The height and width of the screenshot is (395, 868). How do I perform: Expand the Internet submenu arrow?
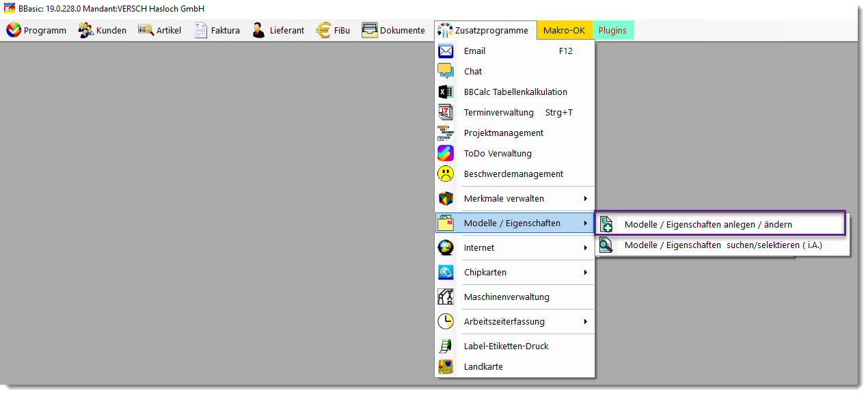[x=586, y=247]
